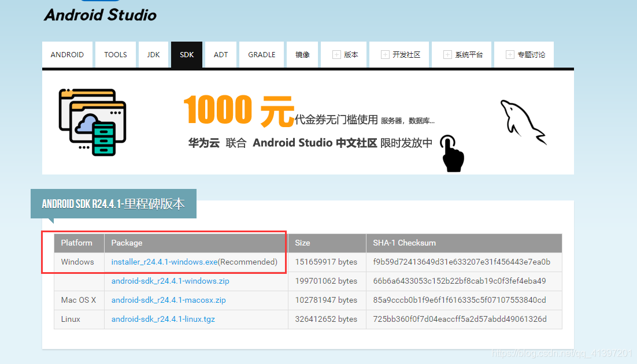The height and width of the screenshot is (364, 637).
Task: Click the 华为云 联合 Android Studio 中文社区 text
Action: [x=282, y=143]
